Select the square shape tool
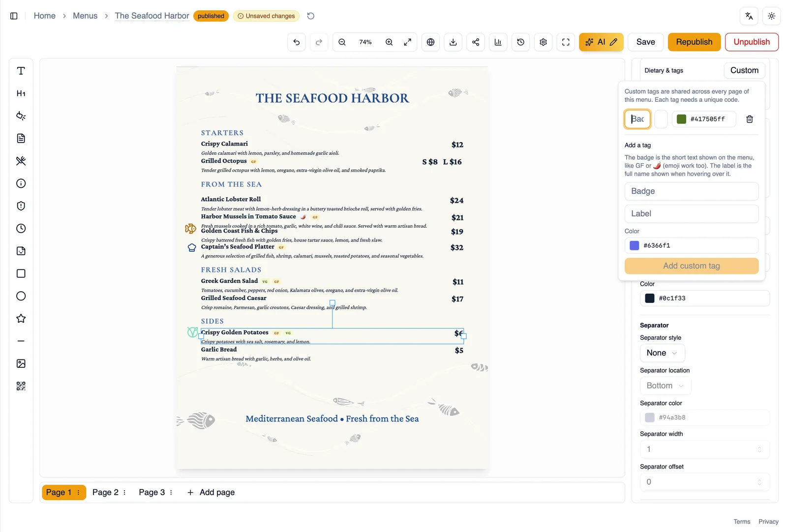The width and height of the screenshot is (787, 532). (21, 273)
